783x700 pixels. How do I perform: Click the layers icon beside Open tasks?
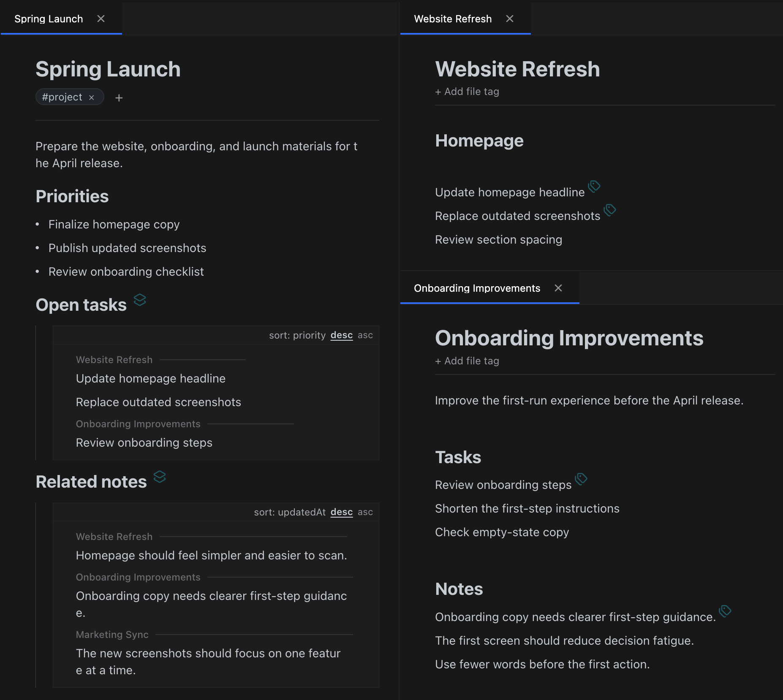tap(140, 300)
